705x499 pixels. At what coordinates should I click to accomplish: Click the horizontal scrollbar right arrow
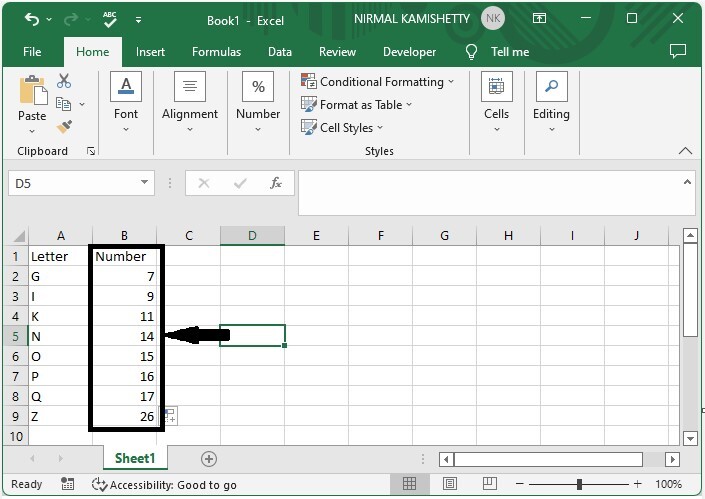pyautogui.click(x=672, y=459)
